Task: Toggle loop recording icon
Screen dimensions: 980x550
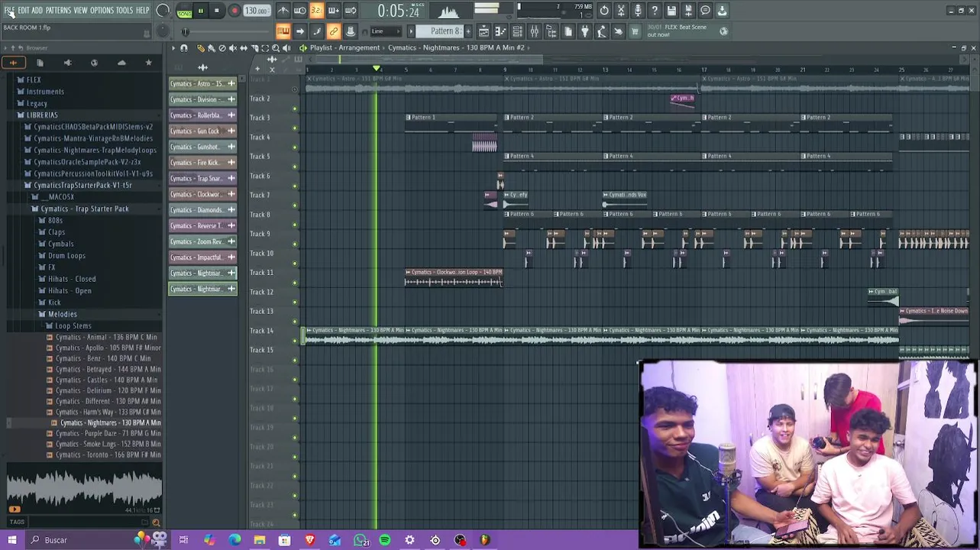Action: 350,11
